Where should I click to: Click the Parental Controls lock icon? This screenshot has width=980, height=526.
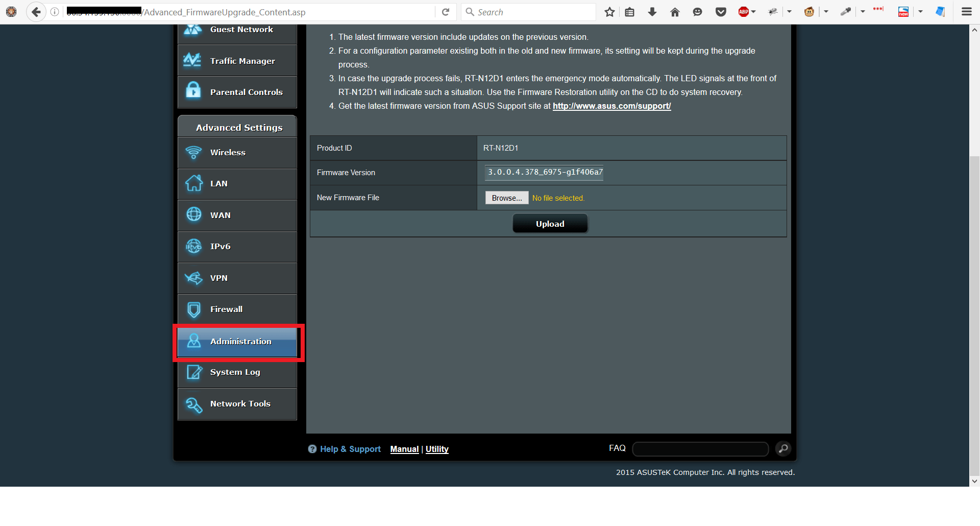(x=193, y=90)
